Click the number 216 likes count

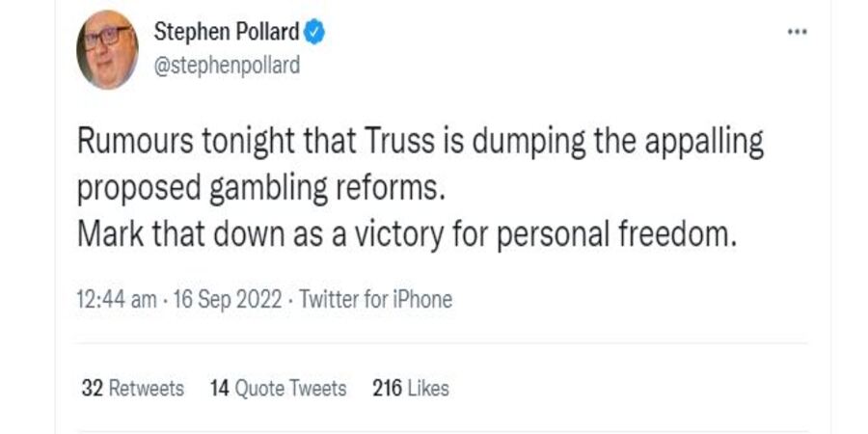pos(388,389)
